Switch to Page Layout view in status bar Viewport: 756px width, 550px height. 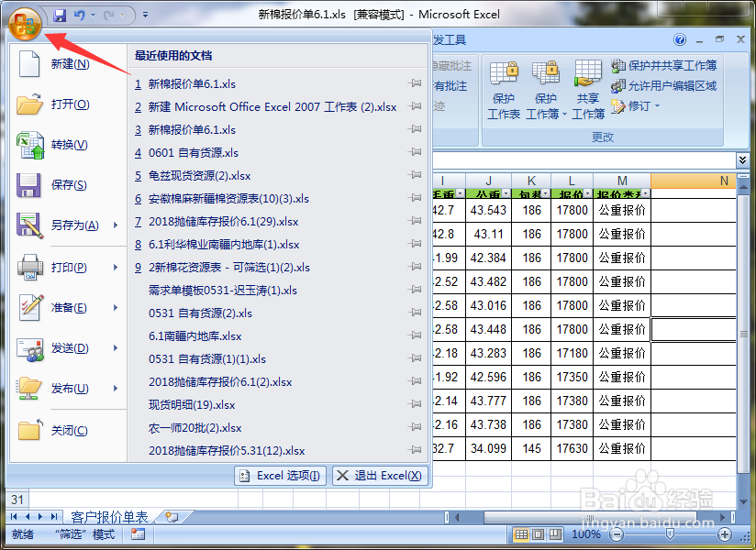point(539,534)
